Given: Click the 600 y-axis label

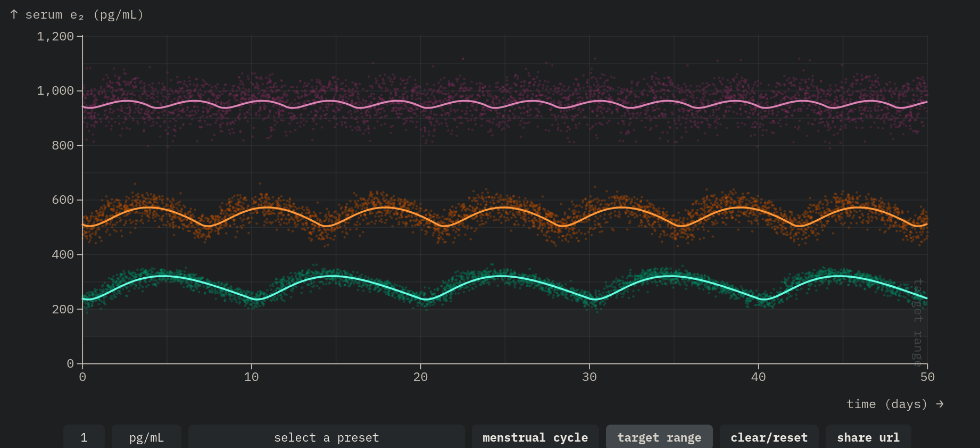Looking at the screenshot, I should point(63,200).
